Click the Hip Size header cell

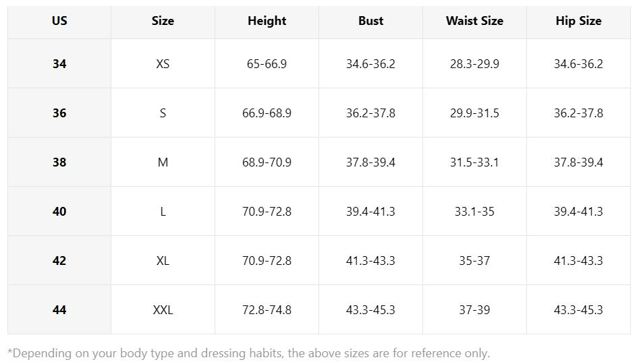click(x=579, y=21)
